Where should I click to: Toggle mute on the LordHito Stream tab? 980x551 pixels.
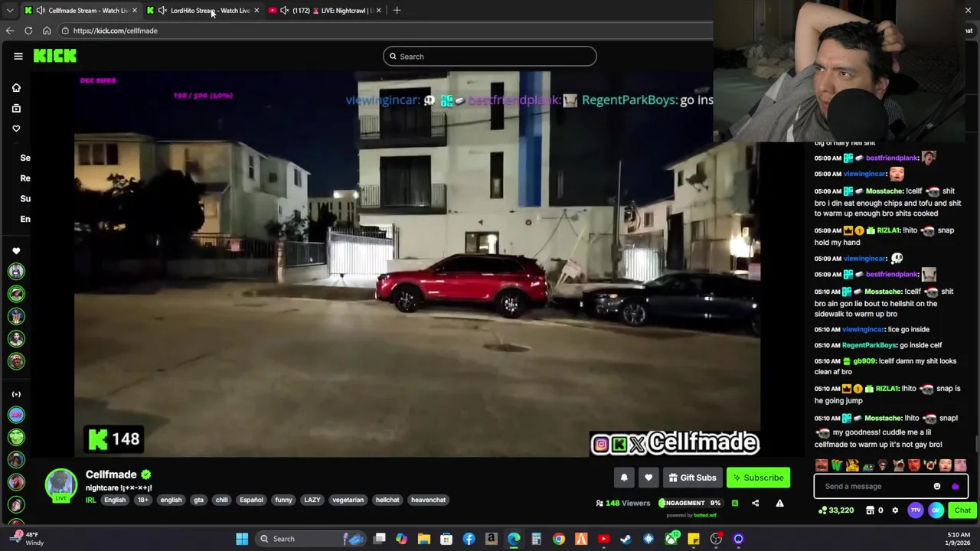pyautogui.click(x=162, y=11)
